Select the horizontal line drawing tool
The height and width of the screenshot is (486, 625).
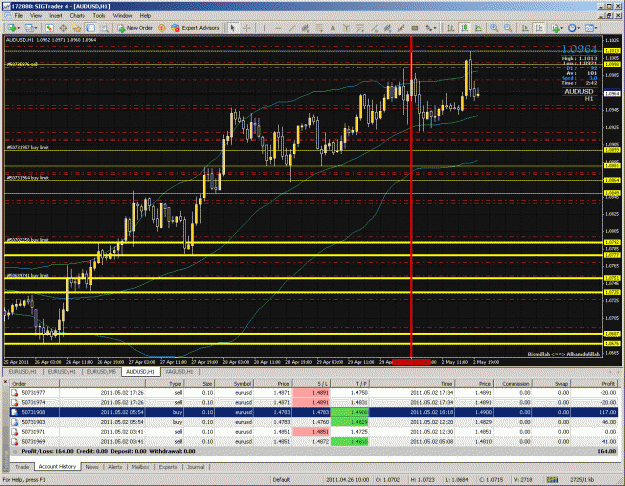click(278, 28)
